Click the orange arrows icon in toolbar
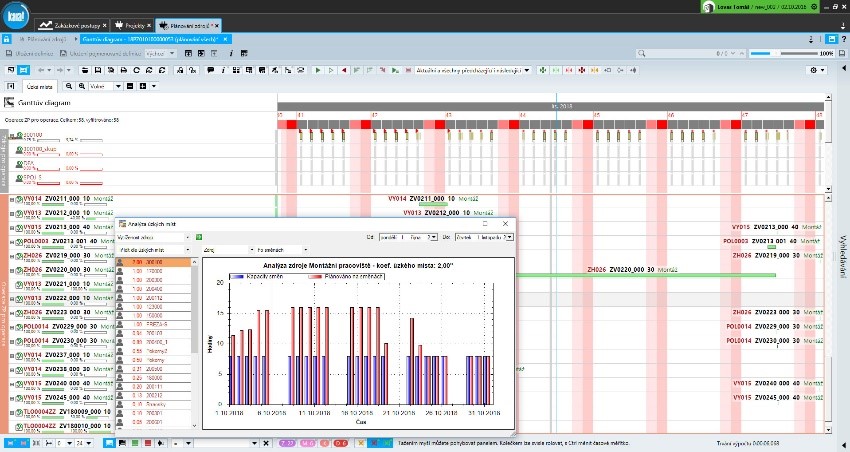This screenshot has height=452, width=850. click(595, 70)
